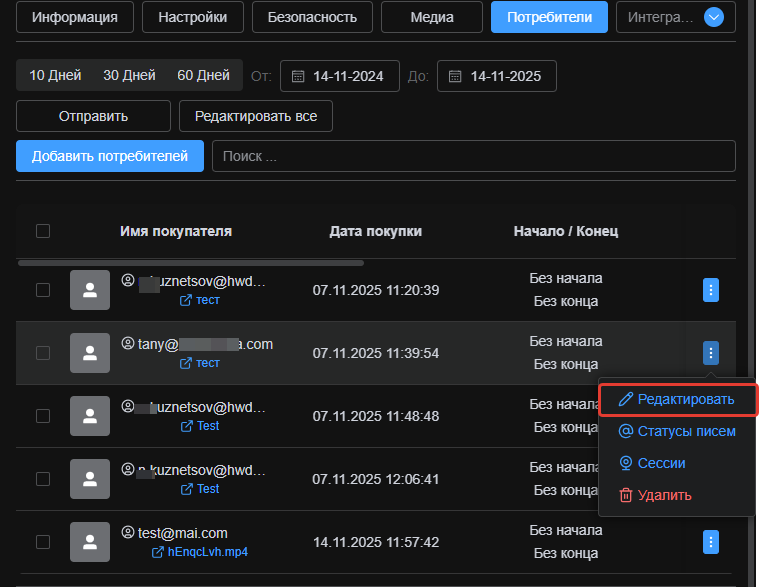Click date 14.11.2025 11:57:42

pos(376,542)
